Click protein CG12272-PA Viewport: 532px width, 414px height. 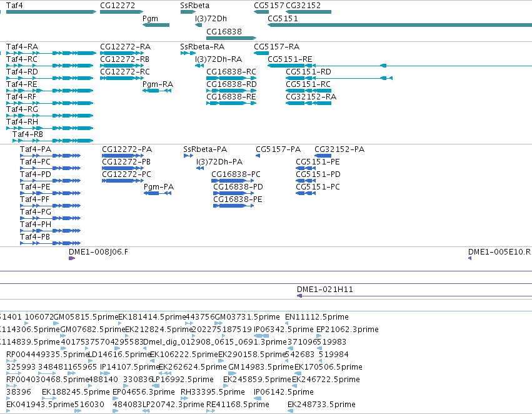click(x=123, y=156)
